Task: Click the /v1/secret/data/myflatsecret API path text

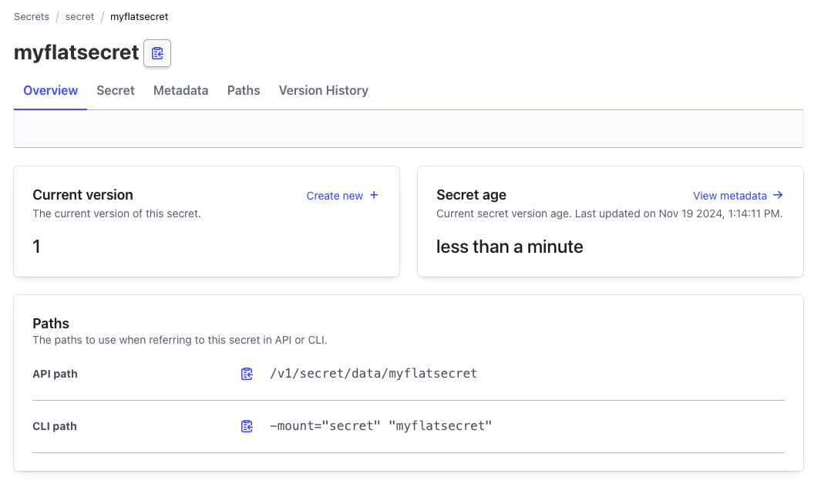Action: pyautogui.click(x=373, y=374)
